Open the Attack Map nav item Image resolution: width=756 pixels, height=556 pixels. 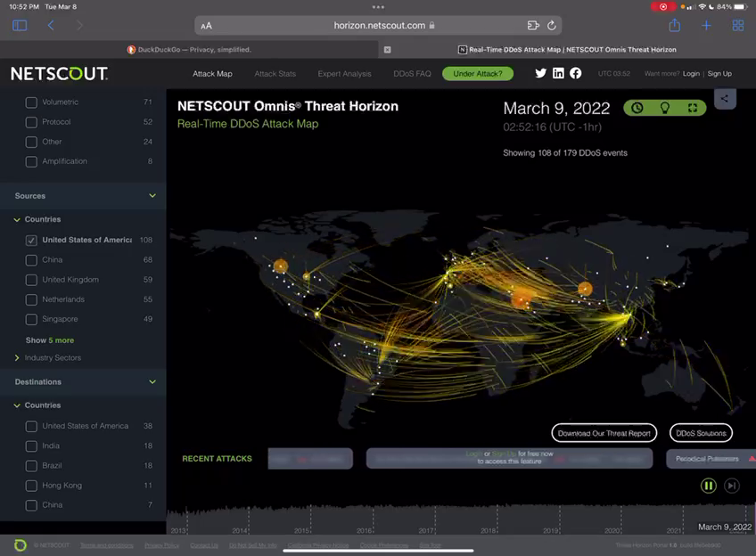coord(212,74)
